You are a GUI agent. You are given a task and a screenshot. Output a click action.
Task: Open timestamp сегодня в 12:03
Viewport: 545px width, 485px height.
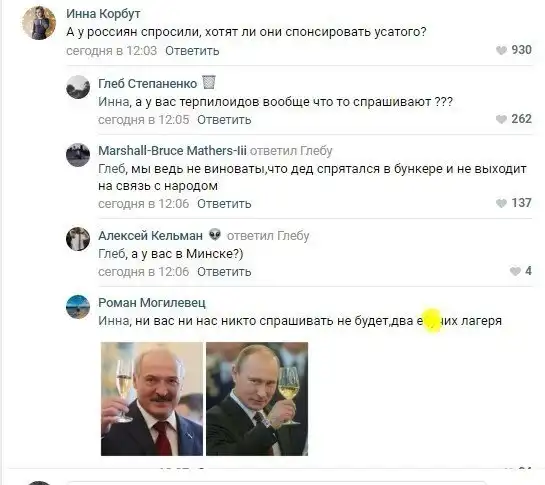[112, 51]
